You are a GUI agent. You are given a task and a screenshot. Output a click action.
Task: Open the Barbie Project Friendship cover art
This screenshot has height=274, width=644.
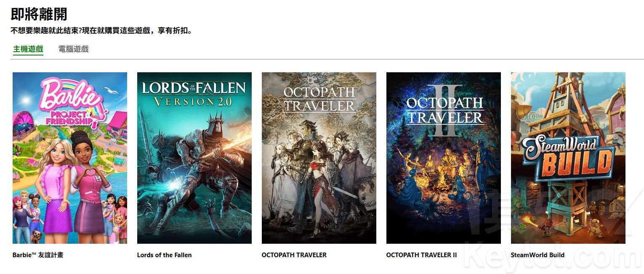(70, 158)
